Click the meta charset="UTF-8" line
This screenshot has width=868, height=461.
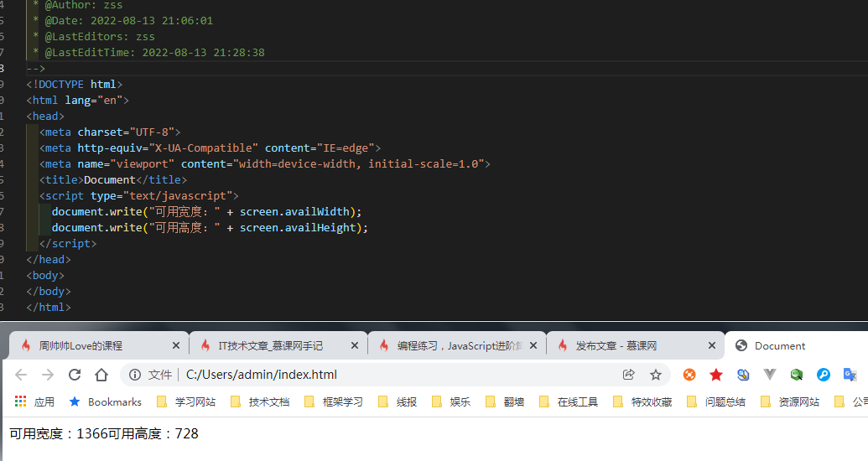110,132
